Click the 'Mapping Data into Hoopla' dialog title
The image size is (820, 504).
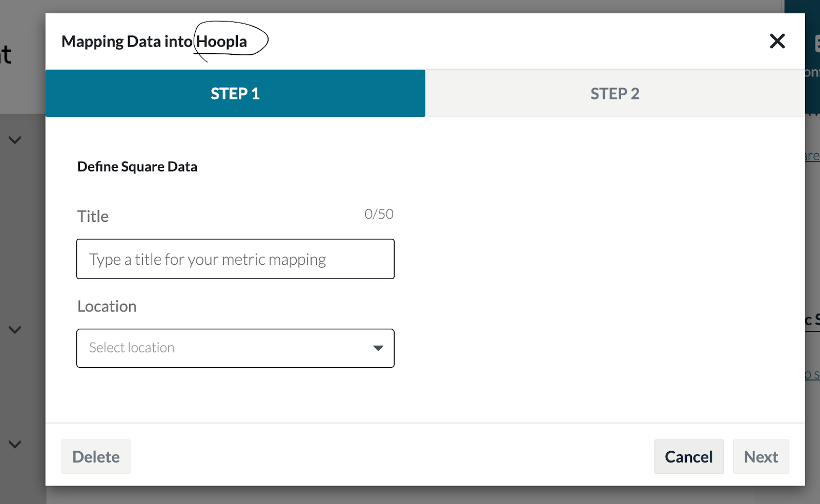pos(154,41)
